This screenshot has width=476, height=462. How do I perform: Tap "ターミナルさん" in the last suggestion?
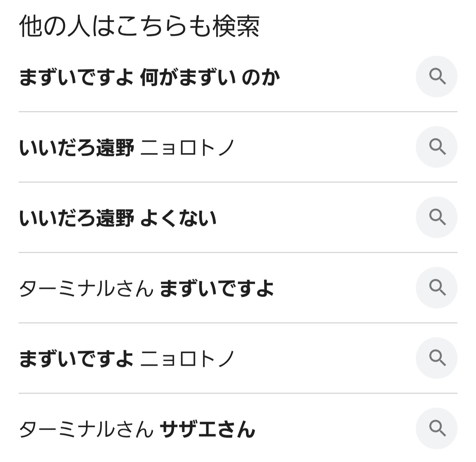pyautogui.click(x=86, y=429)
